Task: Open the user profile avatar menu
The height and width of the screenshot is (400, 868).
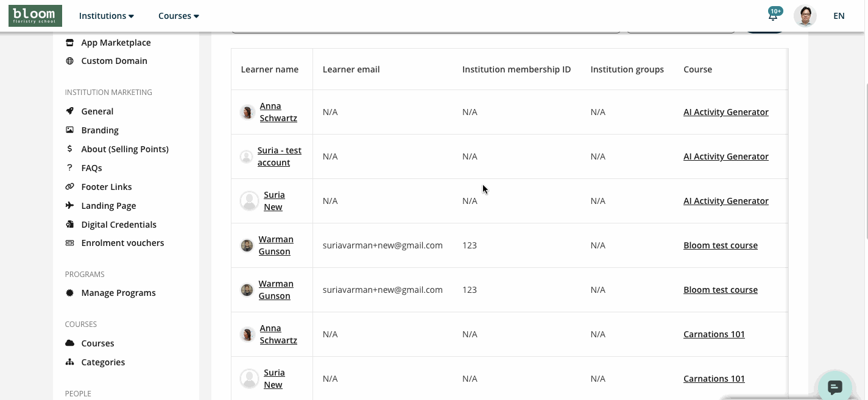Action: (x=805, y=16)
